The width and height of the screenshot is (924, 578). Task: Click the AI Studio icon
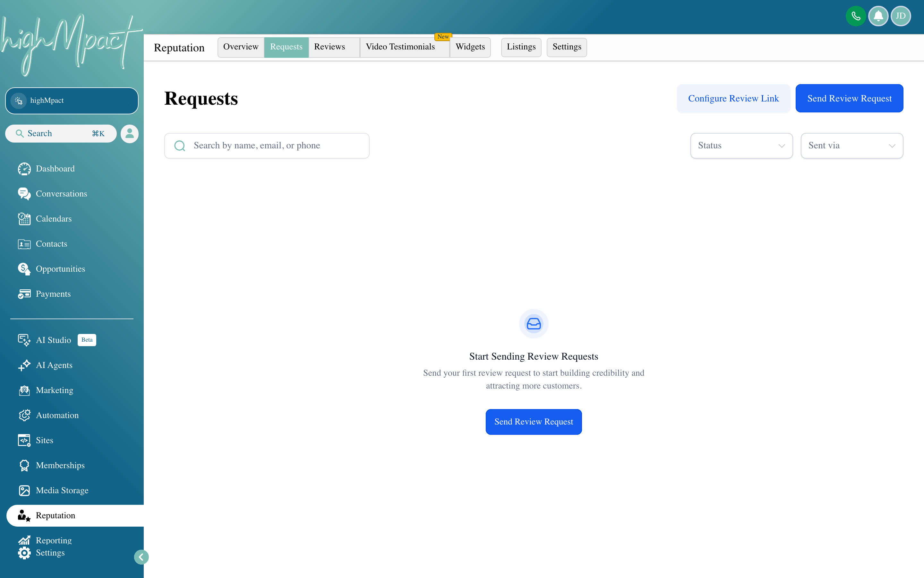24,340
